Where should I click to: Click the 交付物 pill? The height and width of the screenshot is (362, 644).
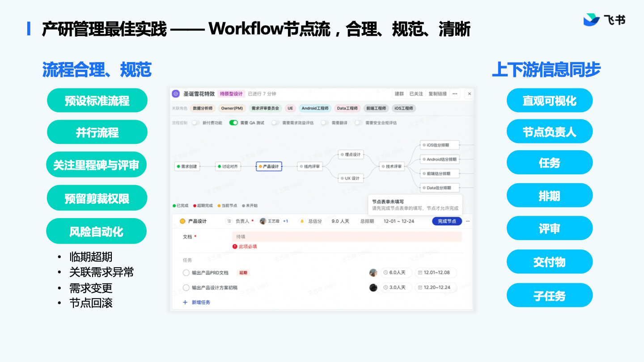click(x=550, y=262)
